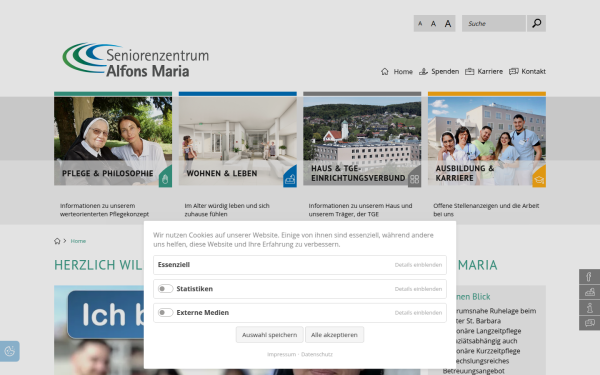The width and height of the screenshot is (600, 375).
Task: Select the largest font size A
Action: (448, 24)
